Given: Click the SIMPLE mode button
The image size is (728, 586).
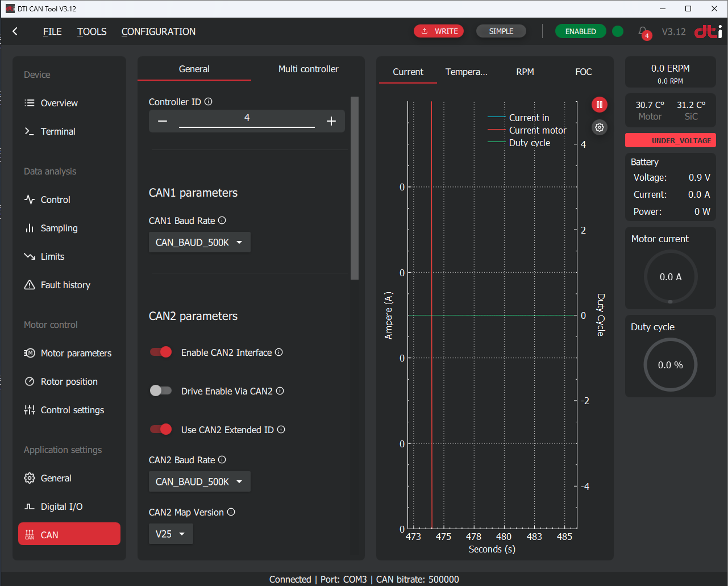Looking at the screenshot, I should click(501, 31).
